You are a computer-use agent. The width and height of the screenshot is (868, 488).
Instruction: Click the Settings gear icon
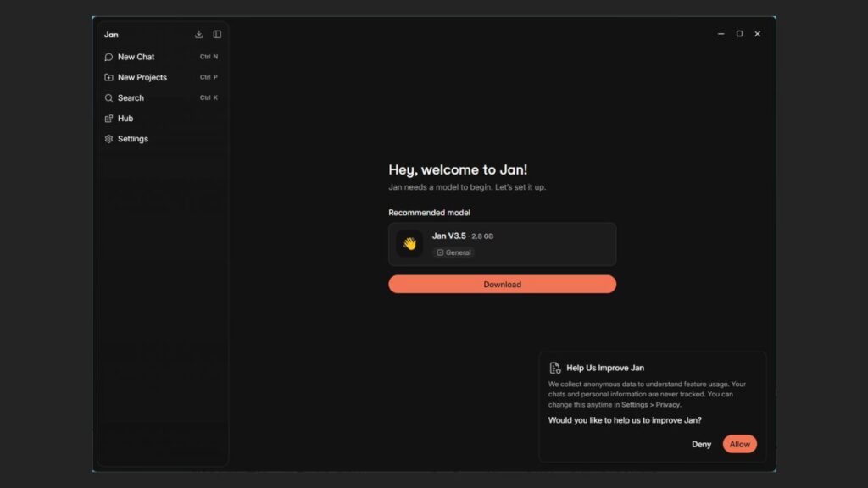point(108,139)
